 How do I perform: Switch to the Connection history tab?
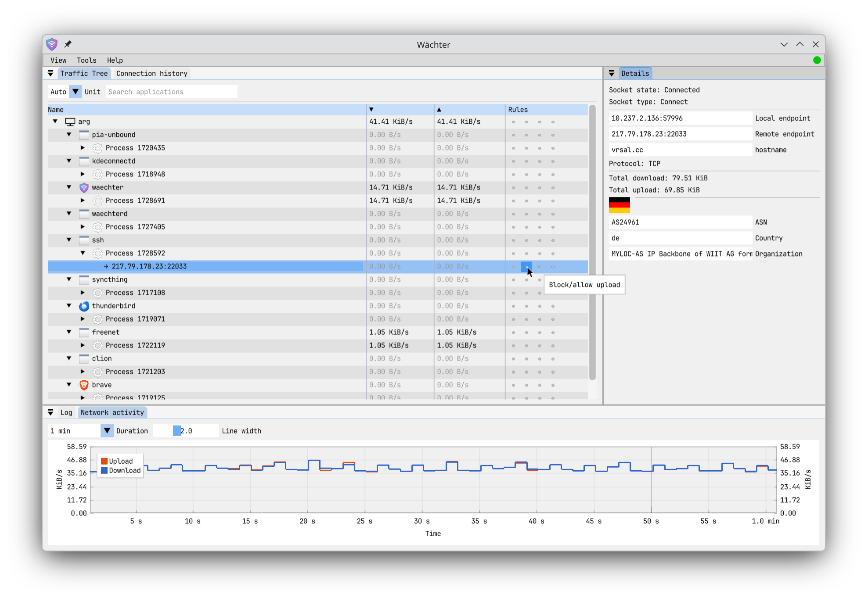pyautogui.click(x=151, y=74)
